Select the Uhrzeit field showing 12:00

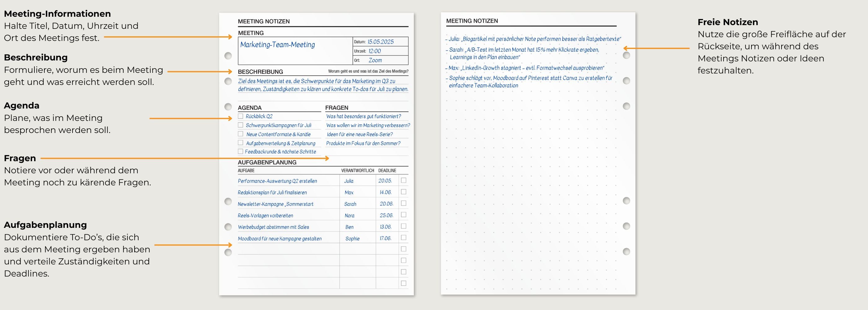pyautogui.click(x=374, y=51)
